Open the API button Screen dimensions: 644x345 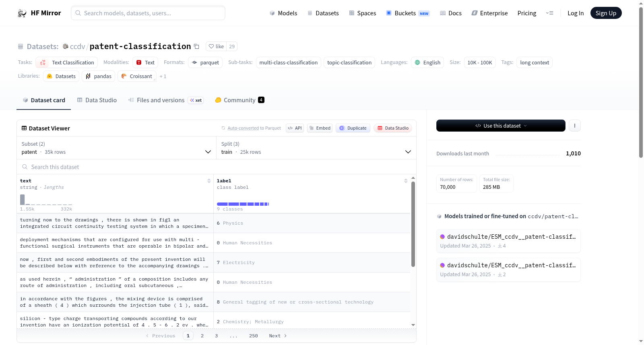point(295,128)
